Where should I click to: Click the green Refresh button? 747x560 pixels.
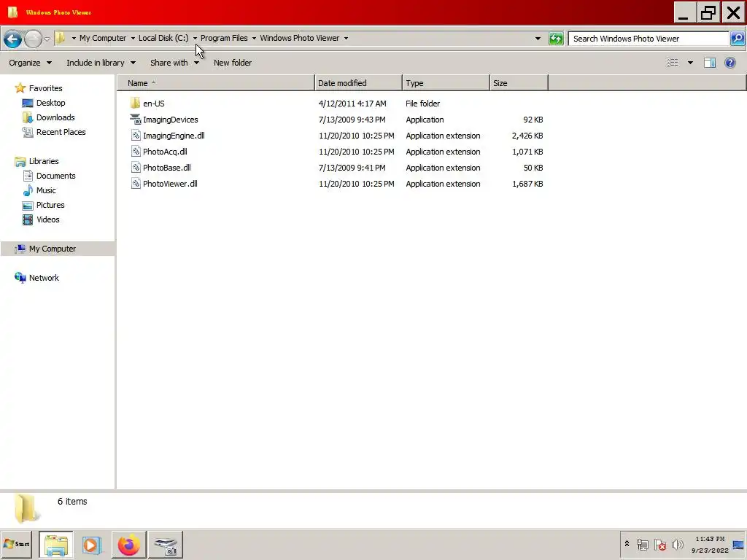point(556,39)
